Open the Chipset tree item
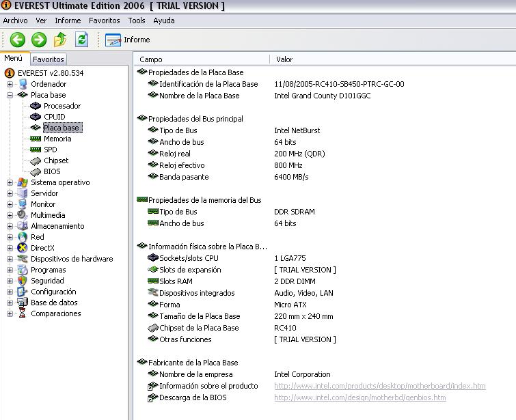 (55, 160)
